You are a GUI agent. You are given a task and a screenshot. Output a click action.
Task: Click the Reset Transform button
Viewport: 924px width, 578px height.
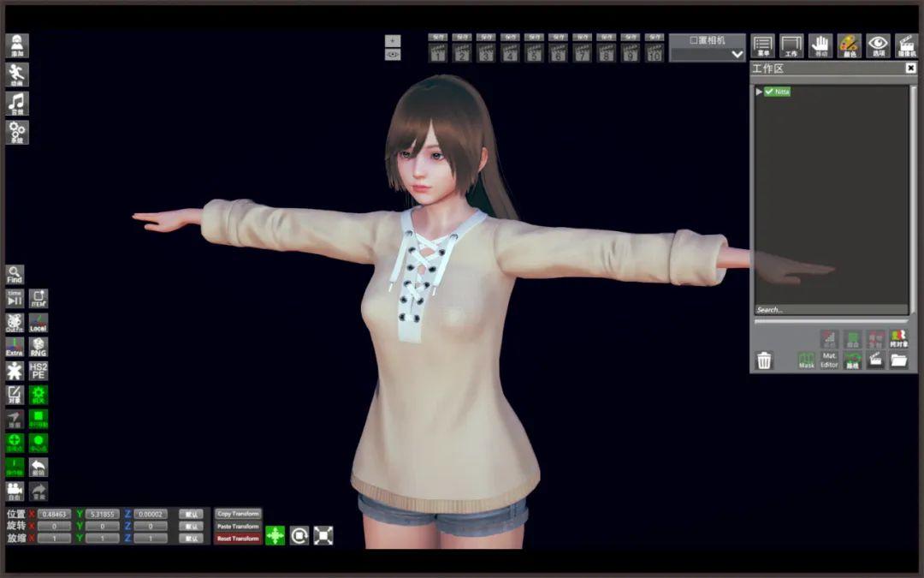pyautogui.click(x=238, y=539)
